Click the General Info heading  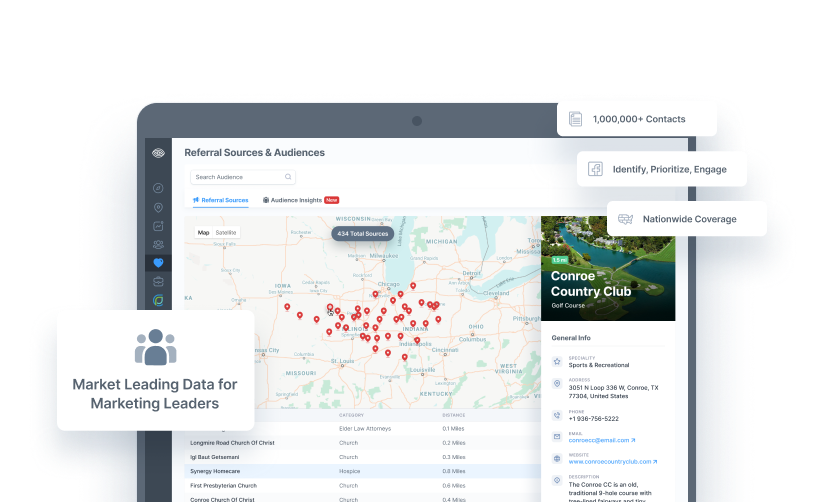point(571,338)
